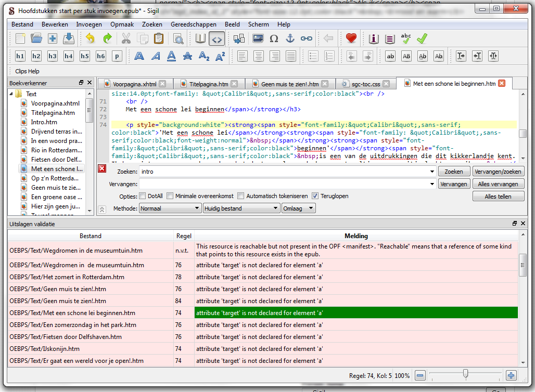The image size is (535, 392).
Task: Click the Book View icon
Action: pos(200,38)
